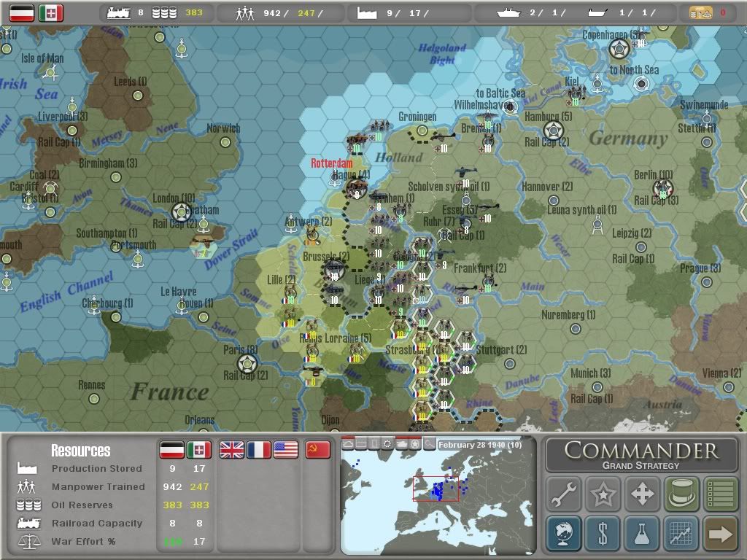Select Germany flag in Resources panel
747x560 pixels.
[x=171, y=449]
